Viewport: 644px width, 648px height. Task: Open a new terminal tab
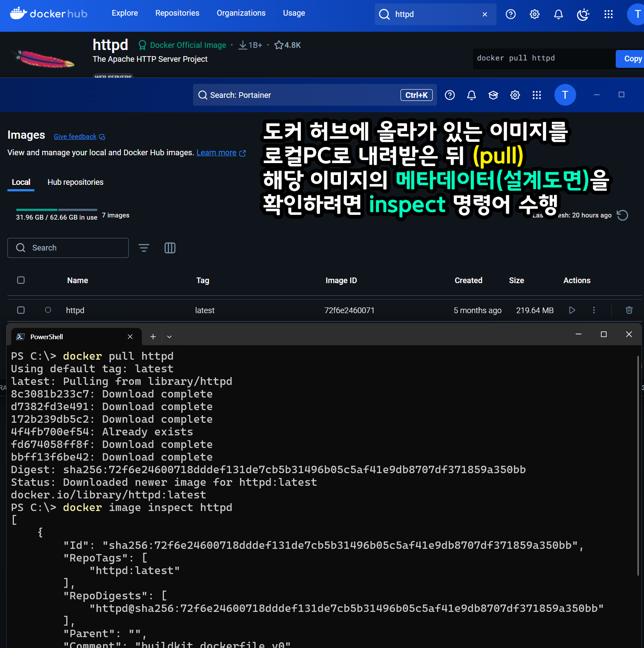tap(153, 337)
